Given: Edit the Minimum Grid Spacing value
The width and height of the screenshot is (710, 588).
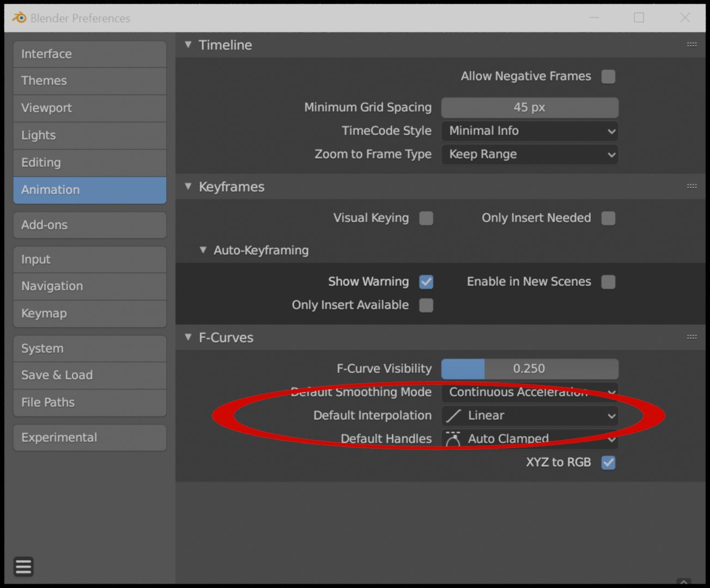Looking at the screenshot, I should pyautogui.click(x=529, y=107).
